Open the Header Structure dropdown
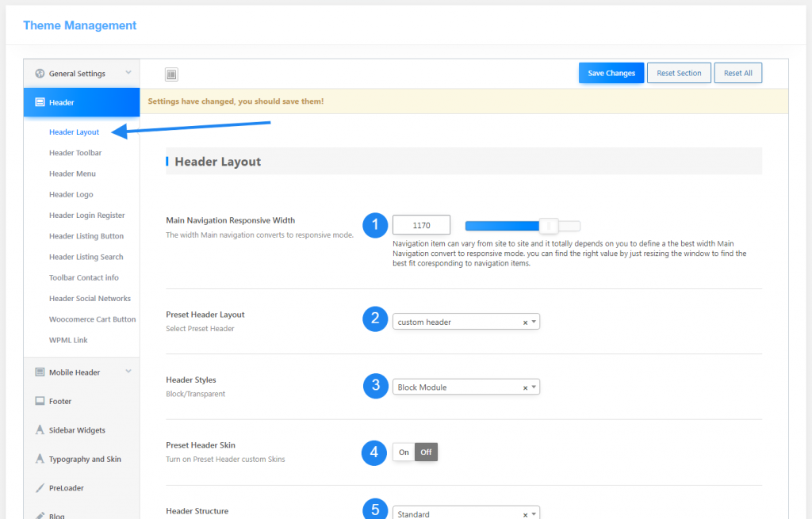 [465, 513]
